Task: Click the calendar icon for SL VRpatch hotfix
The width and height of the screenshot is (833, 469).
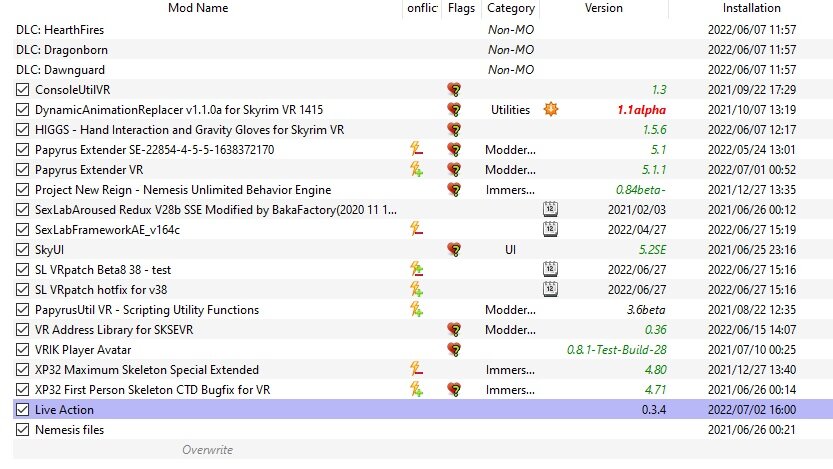Action: point(550,289)
